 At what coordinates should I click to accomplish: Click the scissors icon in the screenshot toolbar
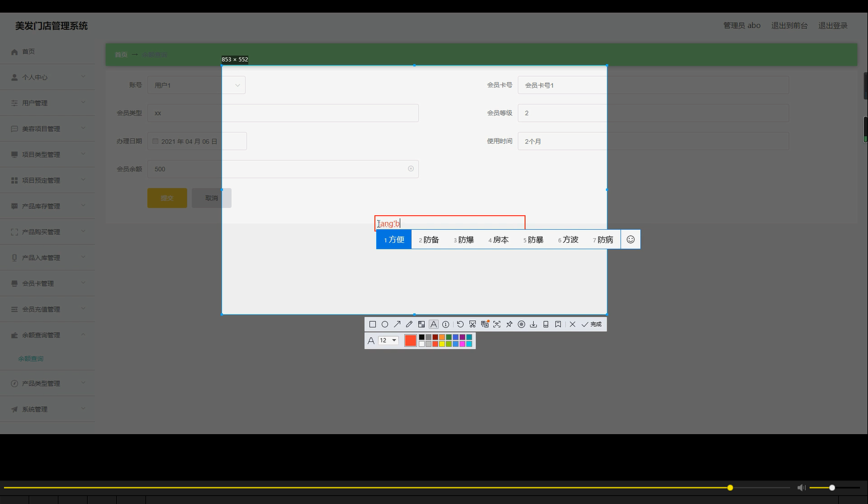(x=472, y=324)
